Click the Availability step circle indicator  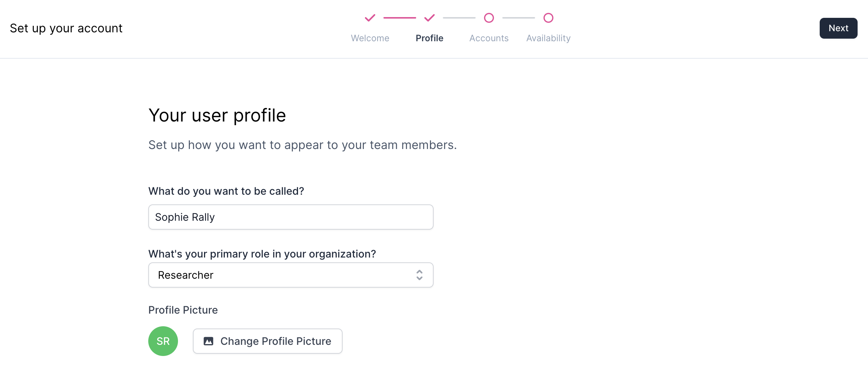pos(548,18)
